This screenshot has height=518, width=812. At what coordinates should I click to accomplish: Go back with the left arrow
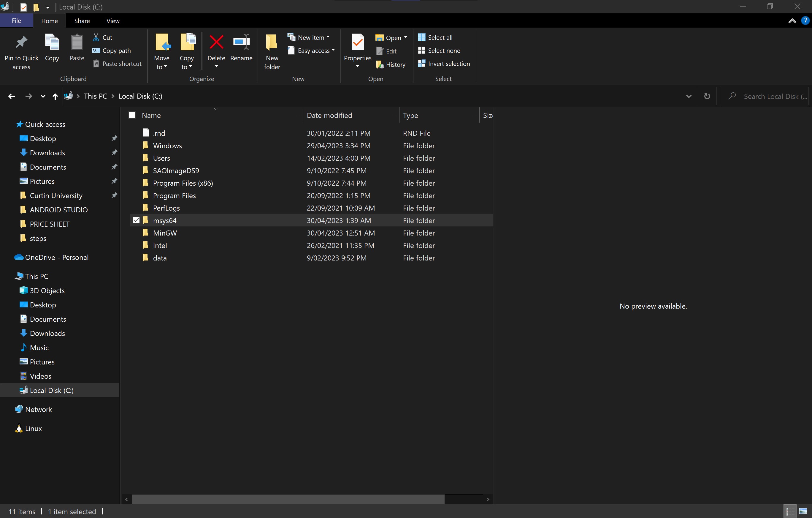pos(12,96)
